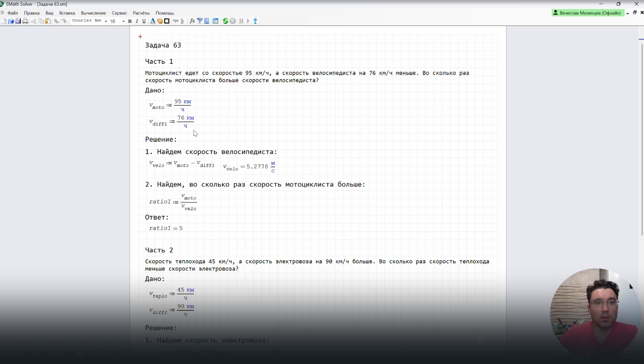Save the document using floppy disk icon

point(18,21)
